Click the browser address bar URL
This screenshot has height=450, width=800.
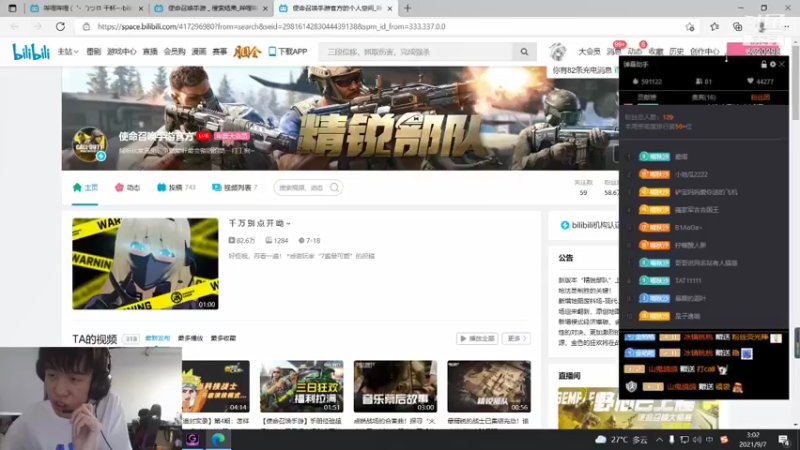(271, 27)
